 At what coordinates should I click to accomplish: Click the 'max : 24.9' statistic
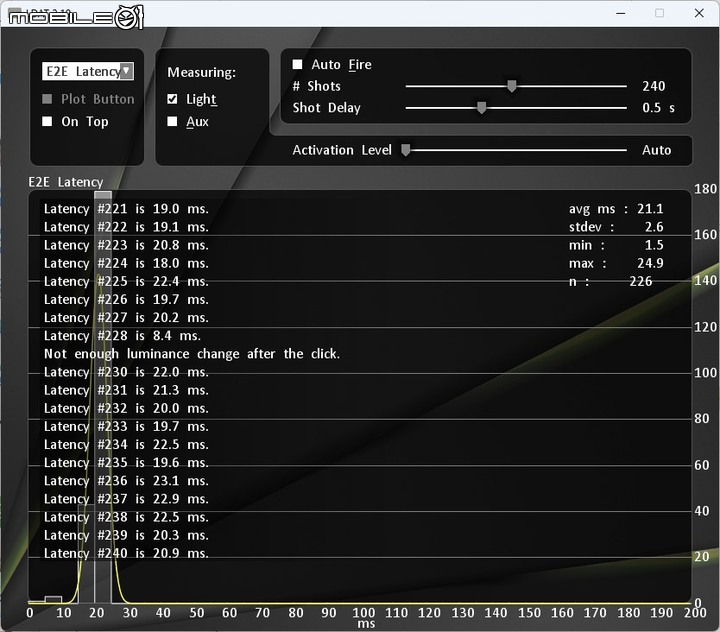(616, 263)
